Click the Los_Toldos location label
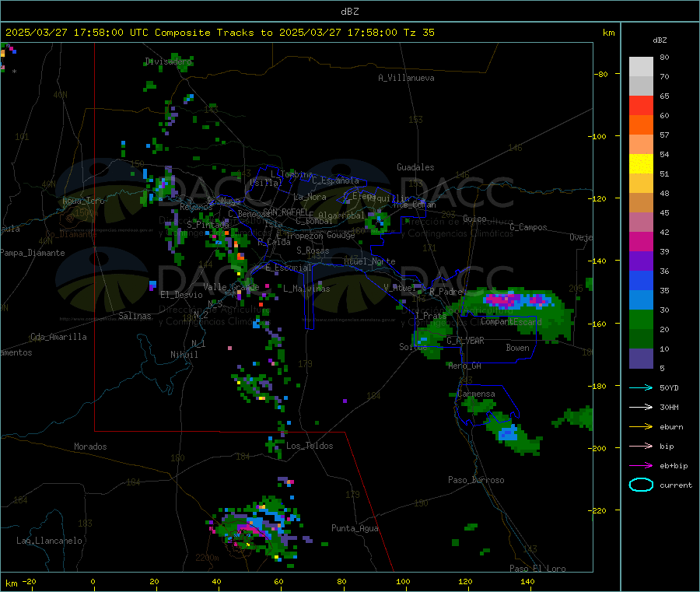The image size is (700, 592). pyautogui.click(x=310, y=446)
